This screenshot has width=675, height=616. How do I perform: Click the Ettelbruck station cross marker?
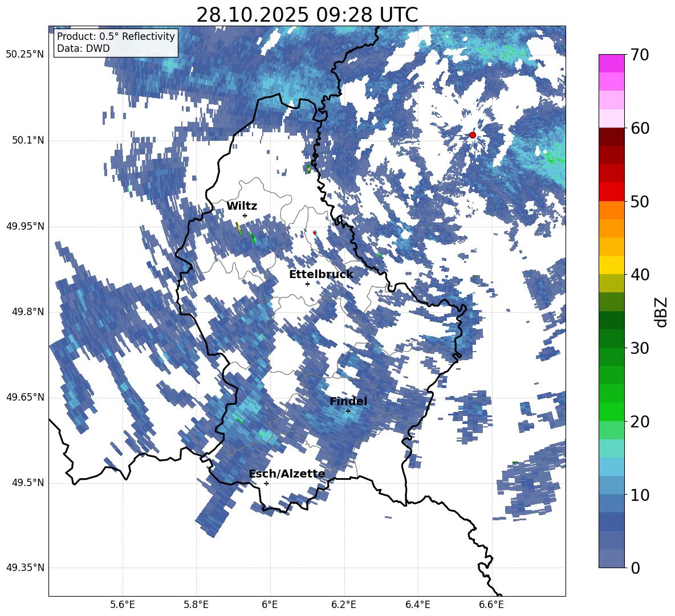[x=307, y=284]
